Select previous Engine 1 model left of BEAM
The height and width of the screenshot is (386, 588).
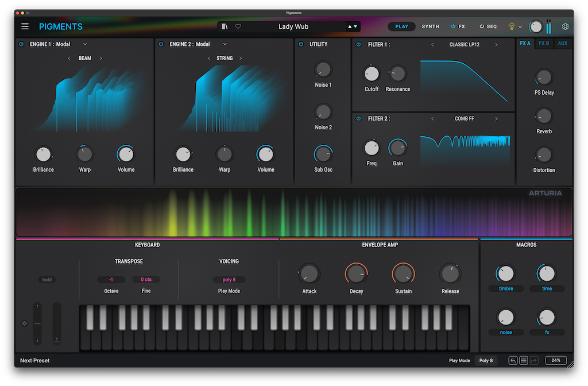(x=69, y=58)
